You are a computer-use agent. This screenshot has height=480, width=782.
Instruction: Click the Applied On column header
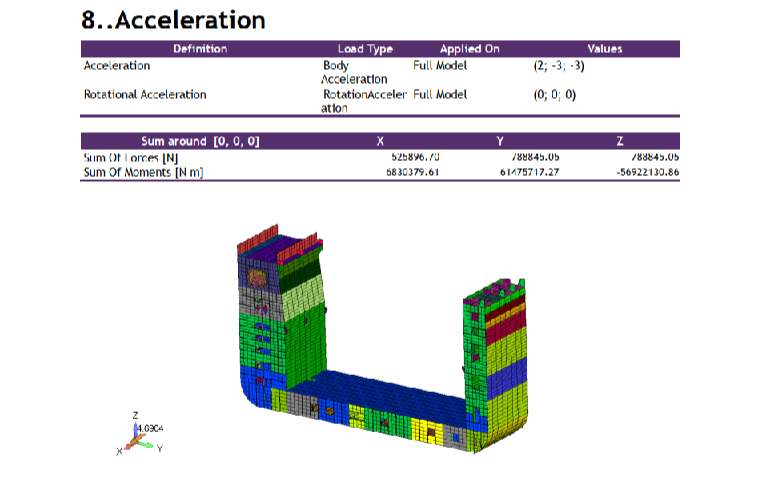[469, 49]
